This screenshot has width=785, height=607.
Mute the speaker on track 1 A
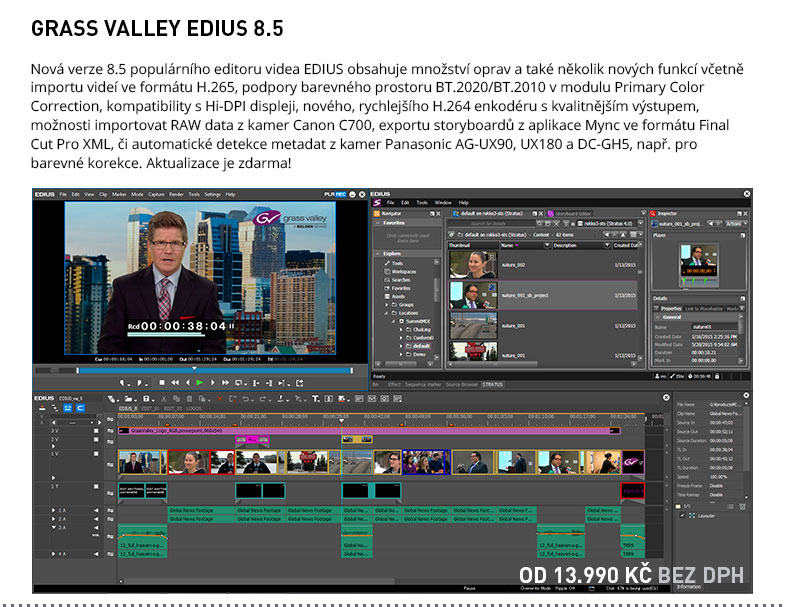click(96, 510)
